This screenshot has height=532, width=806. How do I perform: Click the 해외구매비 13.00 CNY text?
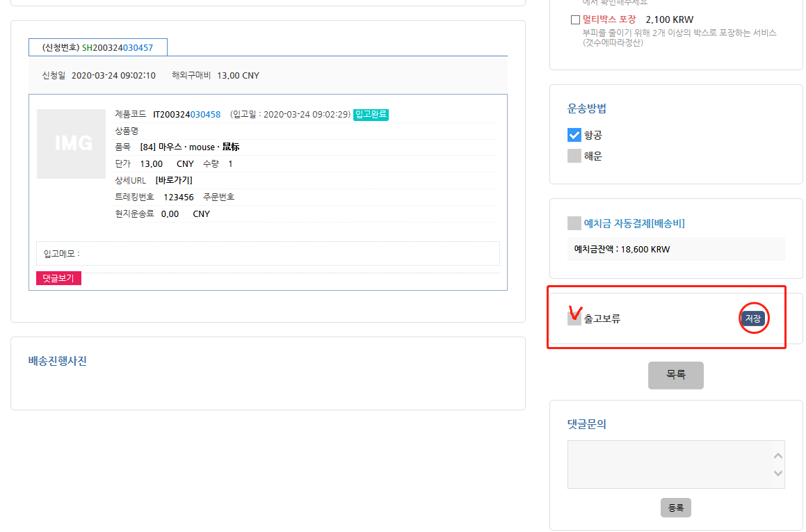[x=216, y=76]
